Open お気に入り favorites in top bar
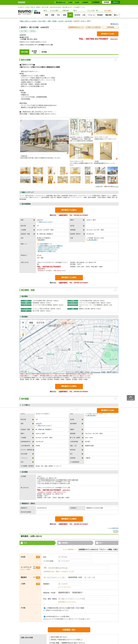138x644 pixels. click(61, 2)
